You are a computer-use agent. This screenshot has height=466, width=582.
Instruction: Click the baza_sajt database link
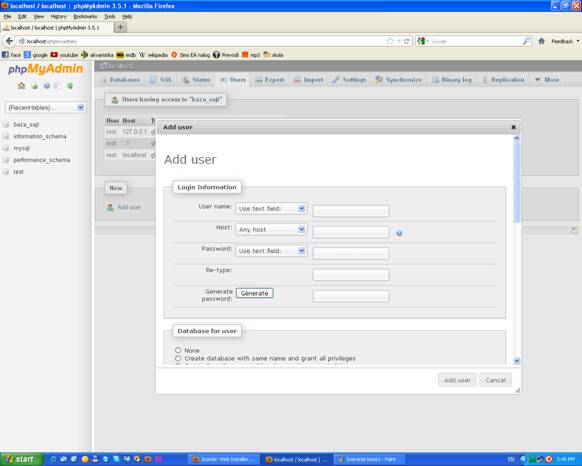(26, 124)
